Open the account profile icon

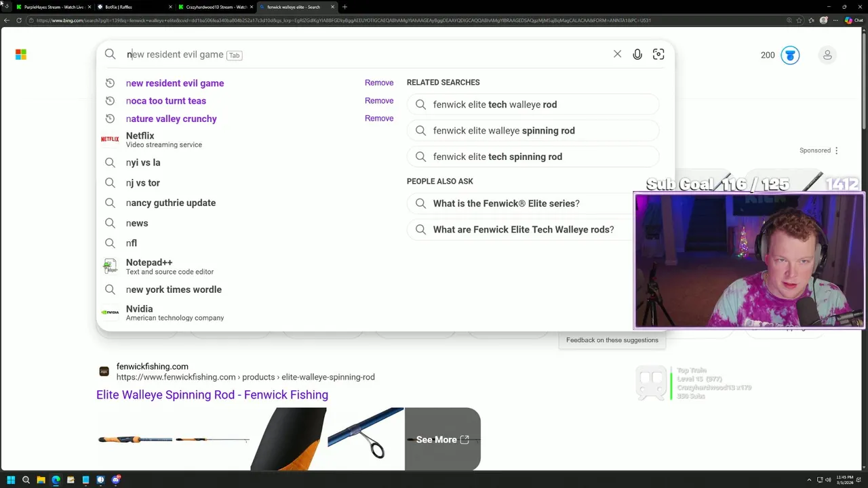pos(827,55)
